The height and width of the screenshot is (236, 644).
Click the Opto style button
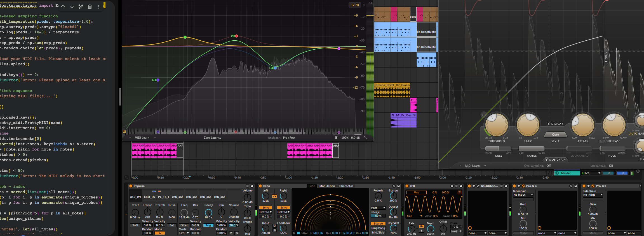[x=555, y=135]
